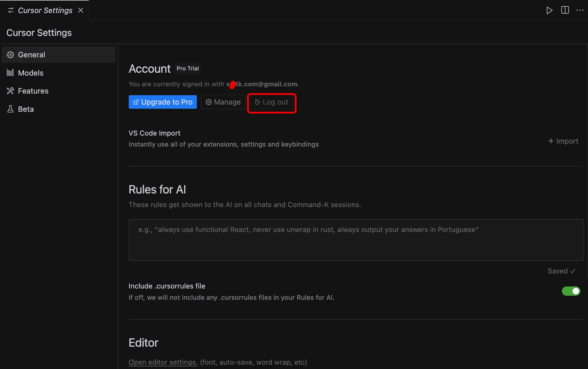Open the General settings section
The height and width of the screenshot is (369, 588).
coord(59,55)
